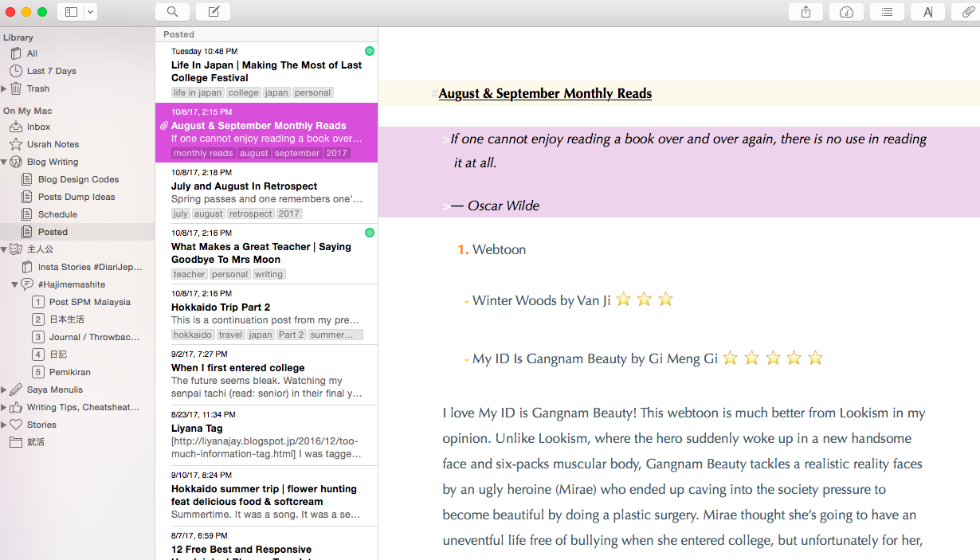Click the Trash bin icon
980x560 pixels.
click(x=15, y=88)
